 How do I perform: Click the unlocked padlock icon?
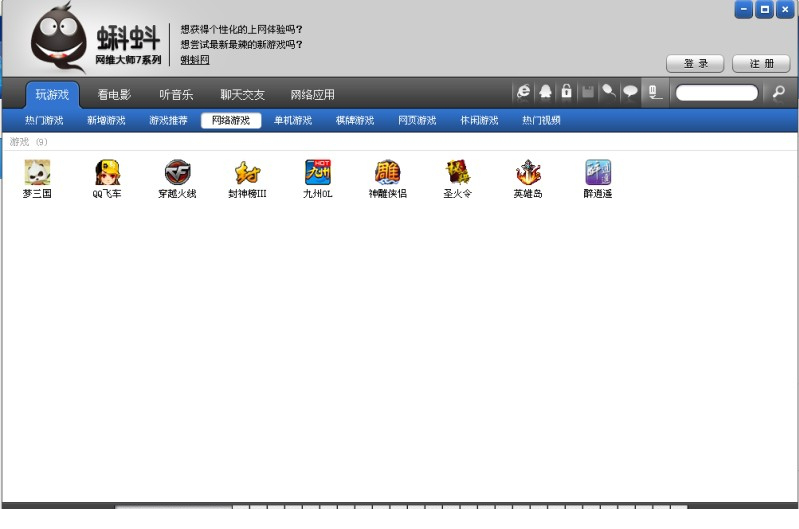(x=566, y=91)
